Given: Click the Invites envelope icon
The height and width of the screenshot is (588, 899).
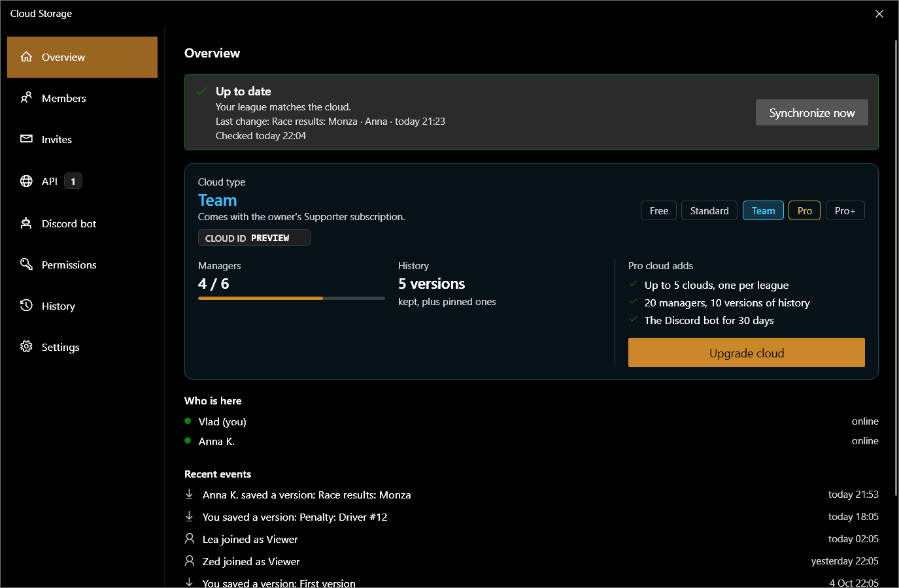Looking at the screenshot, I should 26,139.
